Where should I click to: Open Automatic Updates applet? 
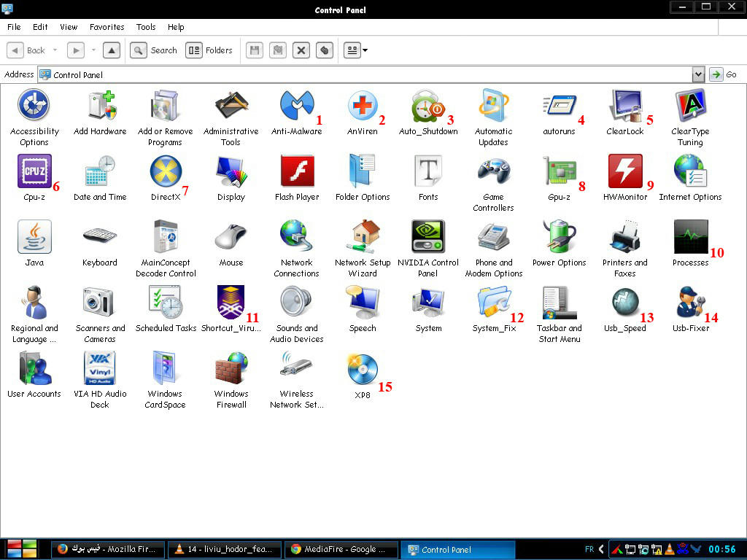click(494, 105)
